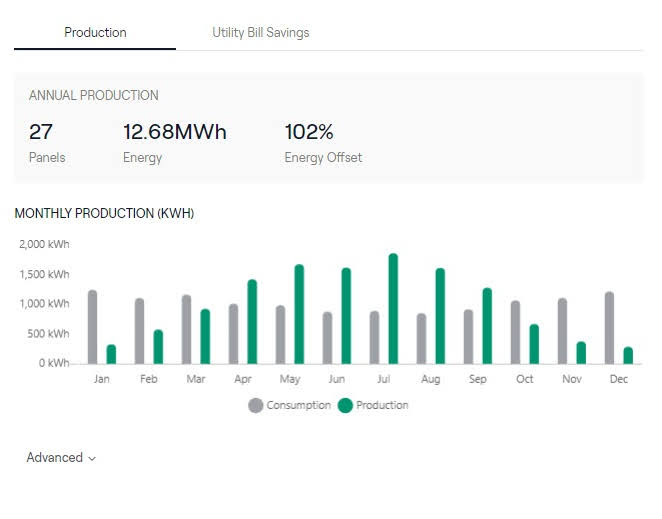662x519 pixels.
Task: Select April's gray consumption bar
Action: click(233, 334)
